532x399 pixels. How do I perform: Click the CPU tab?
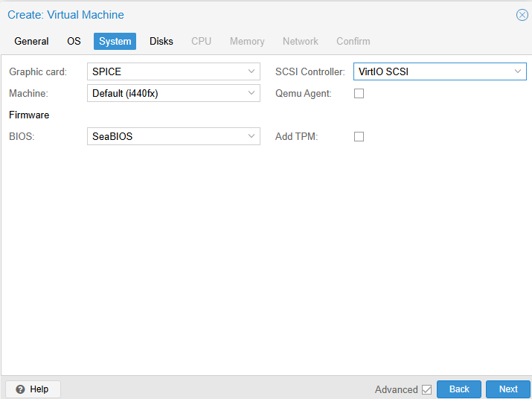pyautogui.click(x=202, y=42)
